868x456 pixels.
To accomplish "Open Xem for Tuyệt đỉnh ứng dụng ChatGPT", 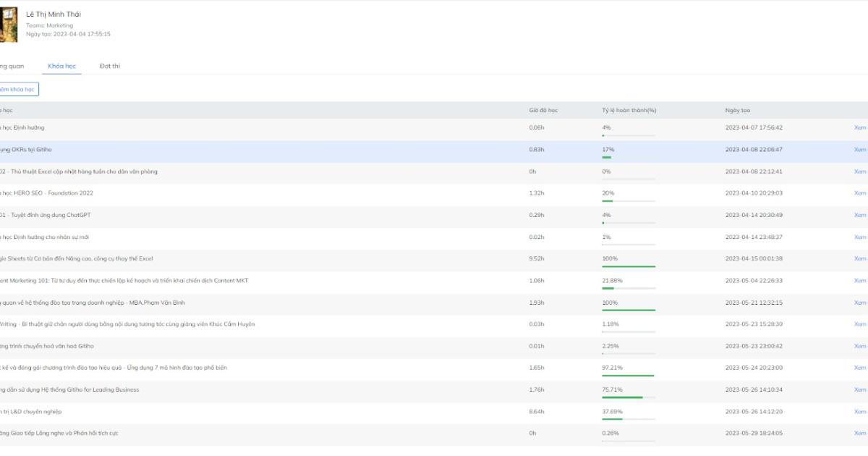I will tap(859, 215).
